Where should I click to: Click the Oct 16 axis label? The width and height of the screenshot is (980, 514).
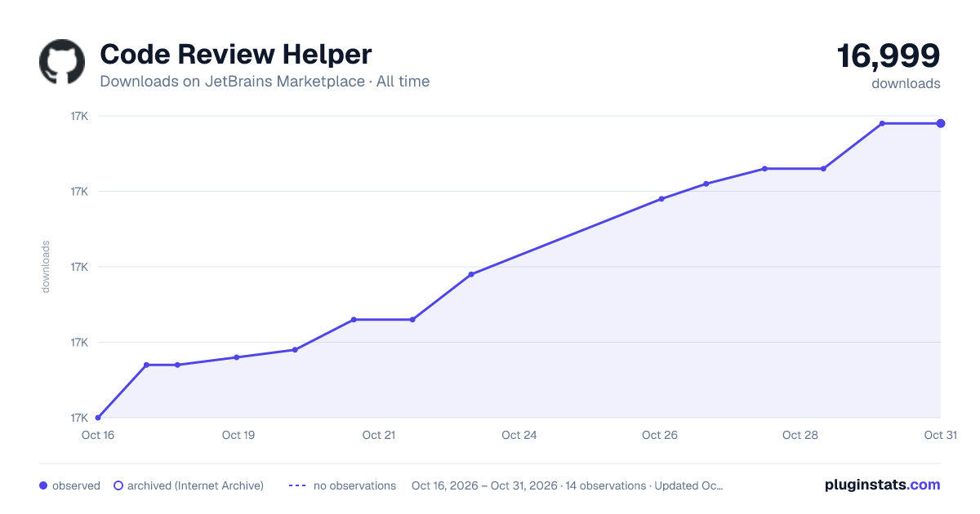coord(98,435)
